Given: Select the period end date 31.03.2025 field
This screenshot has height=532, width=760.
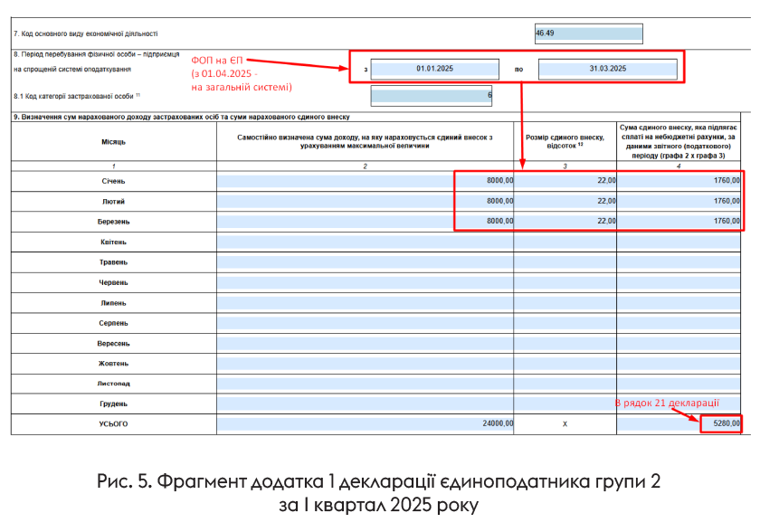Looking at the screenshot, I should click(607, 69).
